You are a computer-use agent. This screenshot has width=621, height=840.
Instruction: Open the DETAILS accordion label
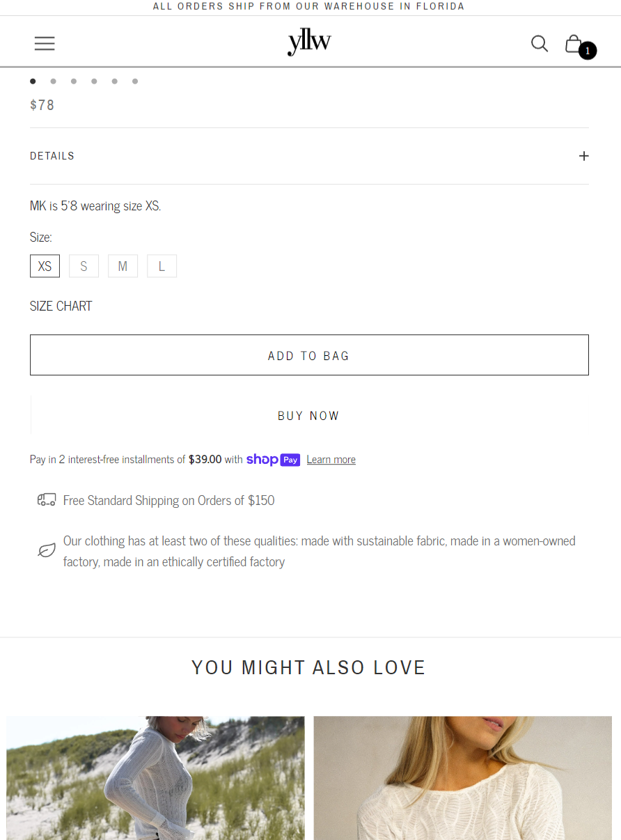52,156
